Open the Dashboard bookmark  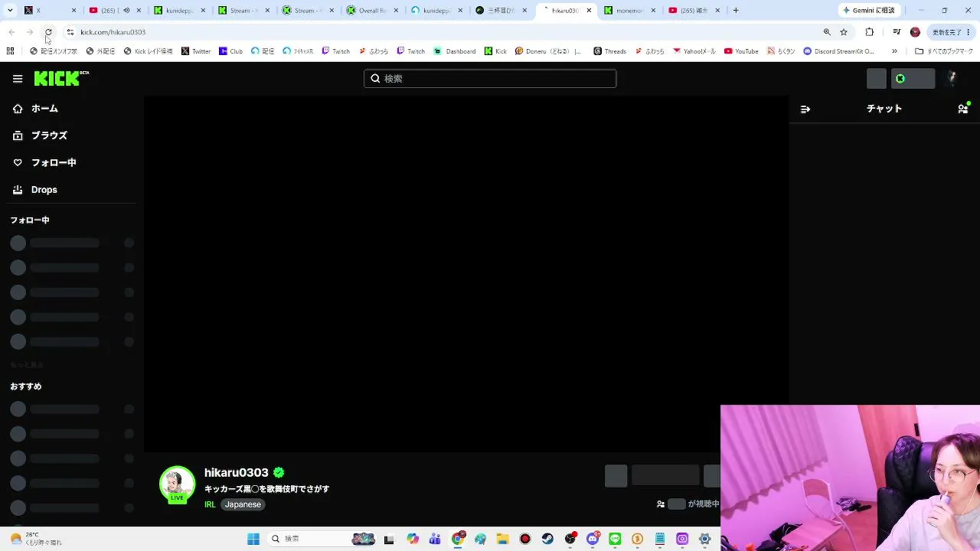[x=455, y=51]
